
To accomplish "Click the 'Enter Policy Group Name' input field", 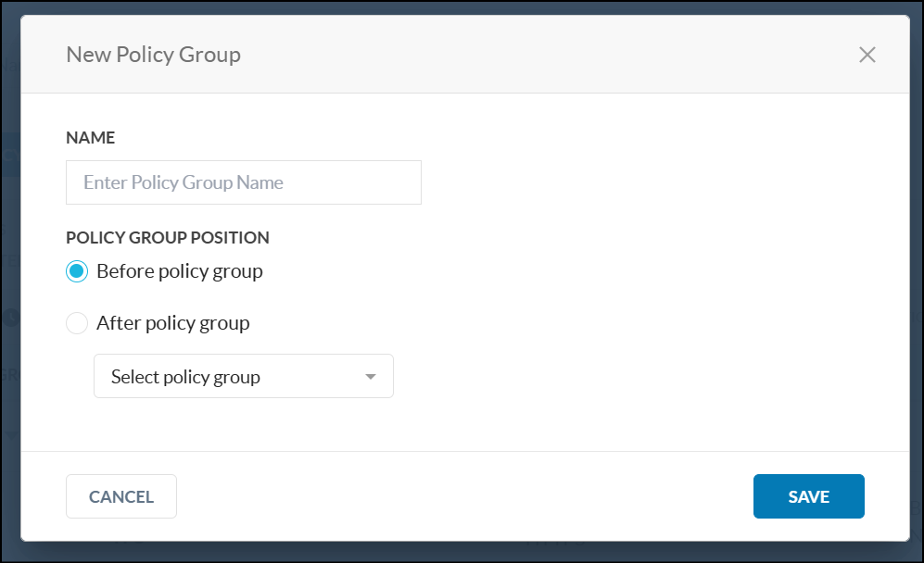I will click(x=243, y=181).
